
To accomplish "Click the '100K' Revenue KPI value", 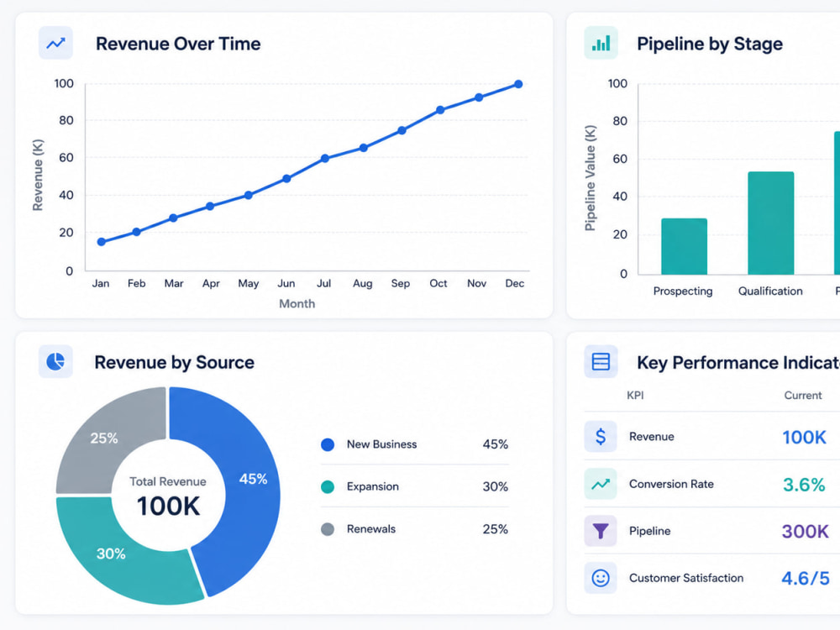I will pyautogui.click(x=804, y=437).
